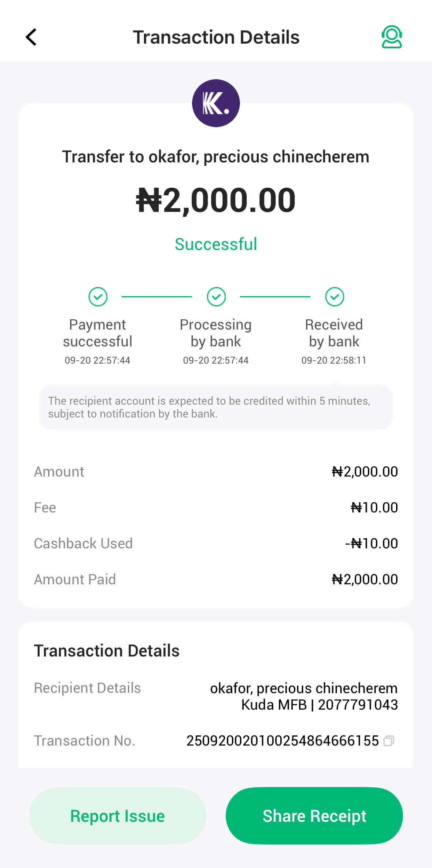Tap the recipient account Kuda MFB details
This screenshot has width=432, height=868.
pyautogui.click(x=319, y=705)
